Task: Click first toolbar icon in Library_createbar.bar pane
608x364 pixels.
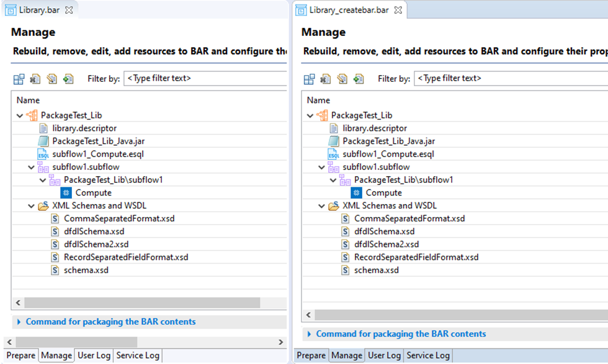Action: [x=309, y=79]
